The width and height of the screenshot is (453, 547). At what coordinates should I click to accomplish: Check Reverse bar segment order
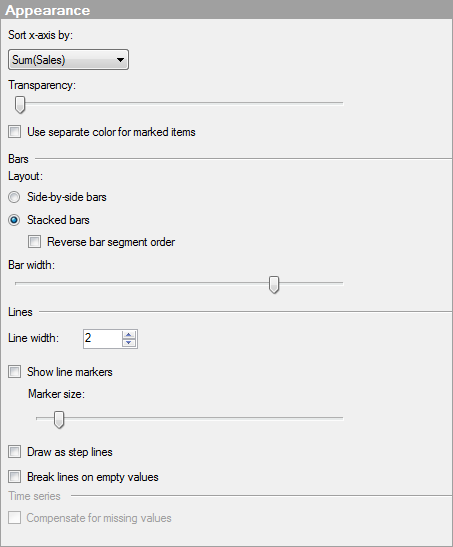(x=34, y=242)
